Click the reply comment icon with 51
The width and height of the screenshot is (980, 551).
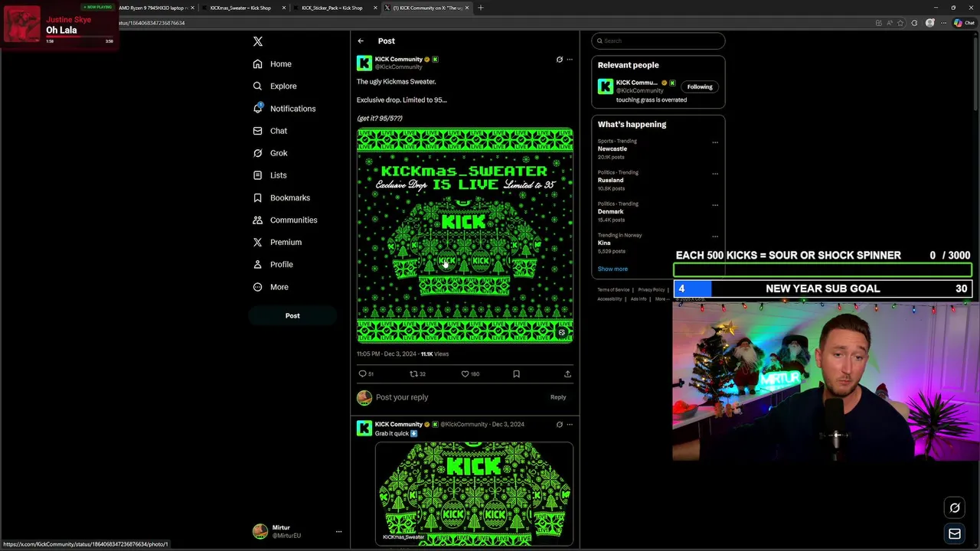click(366, 374)
